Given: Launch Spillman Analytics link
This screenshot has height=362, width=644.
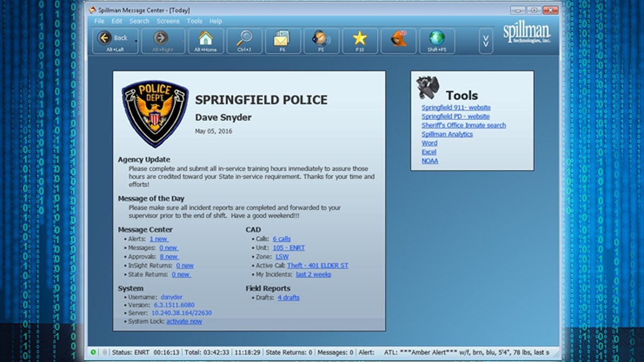Looking at the screenshot, I should [x=447, y=134].
